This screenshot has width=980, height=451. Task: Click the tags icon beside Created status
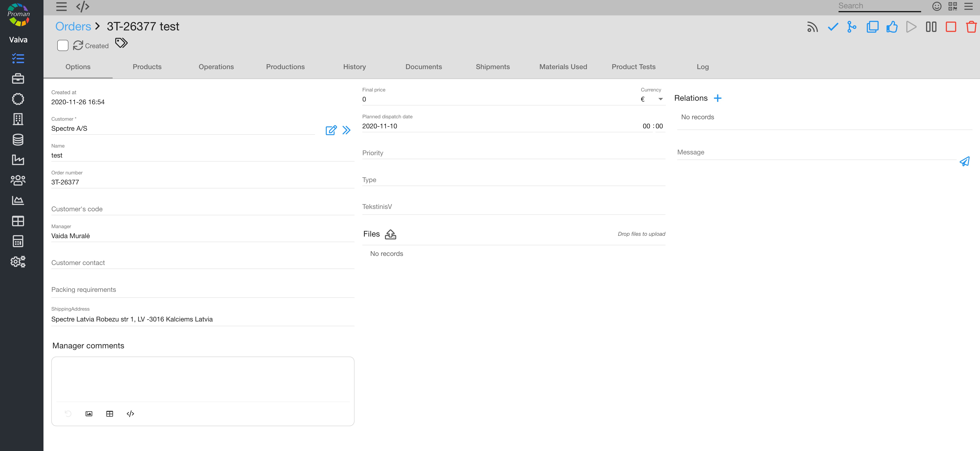(121, 43)
